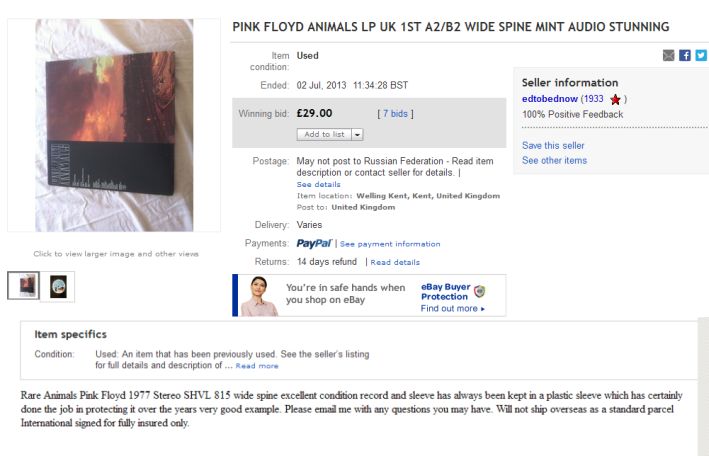The height and width of the screenshot is (456, 709).
Task: Share listing via Twitter icon
Action: point(701,55)
